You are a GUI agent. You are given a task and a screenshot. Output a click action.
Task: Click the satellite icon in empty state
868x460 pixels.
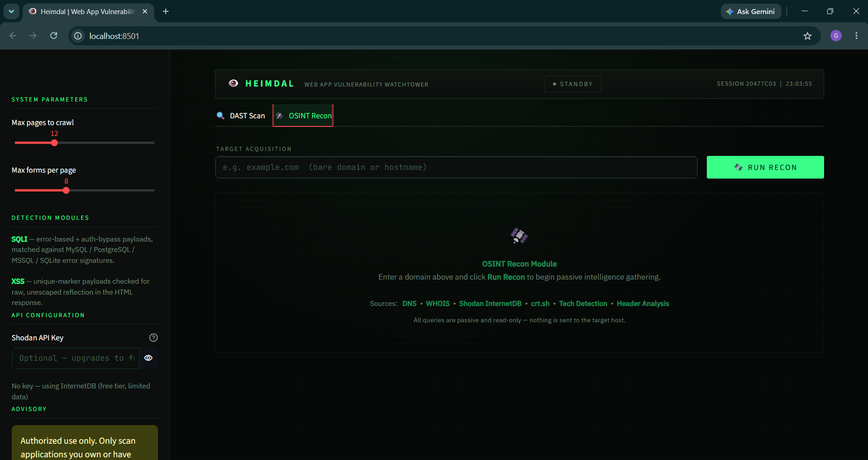[519, 236]
